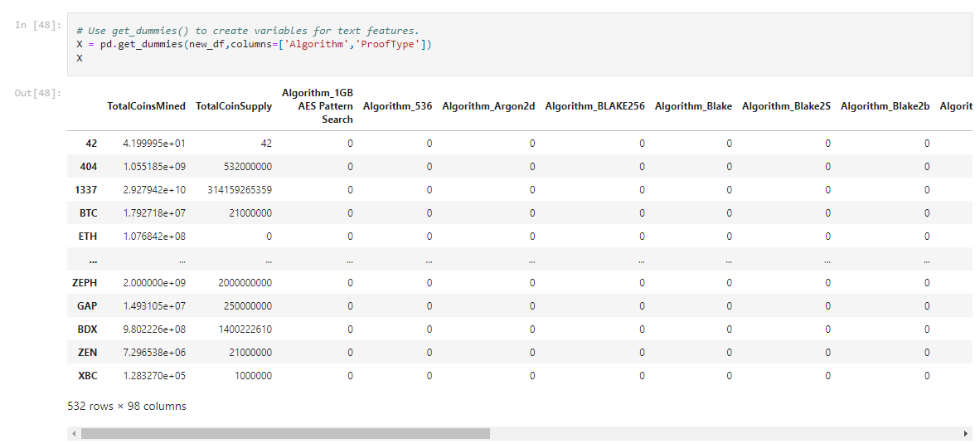The height and width of the screenshot is (444, 980).
Task: Click the left arrow of the horizontal scrollbar
Action: (75, 433)
